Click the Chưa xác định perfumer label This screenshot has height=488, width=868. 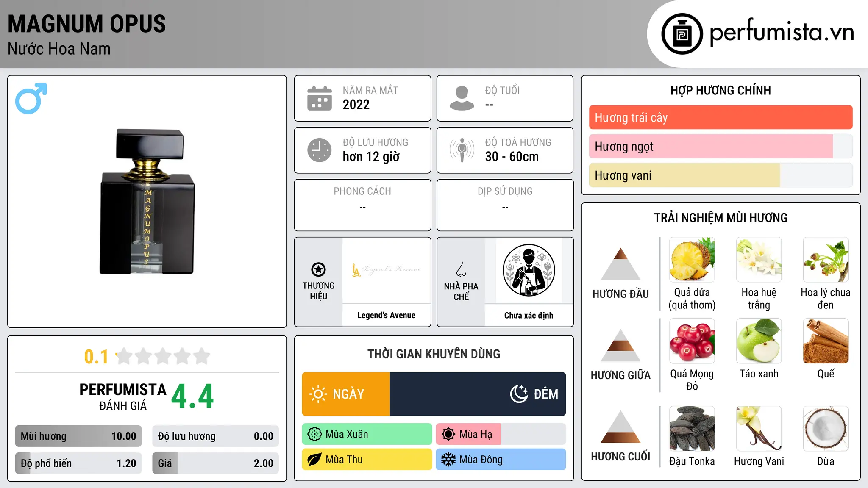[x=529, y=315]
